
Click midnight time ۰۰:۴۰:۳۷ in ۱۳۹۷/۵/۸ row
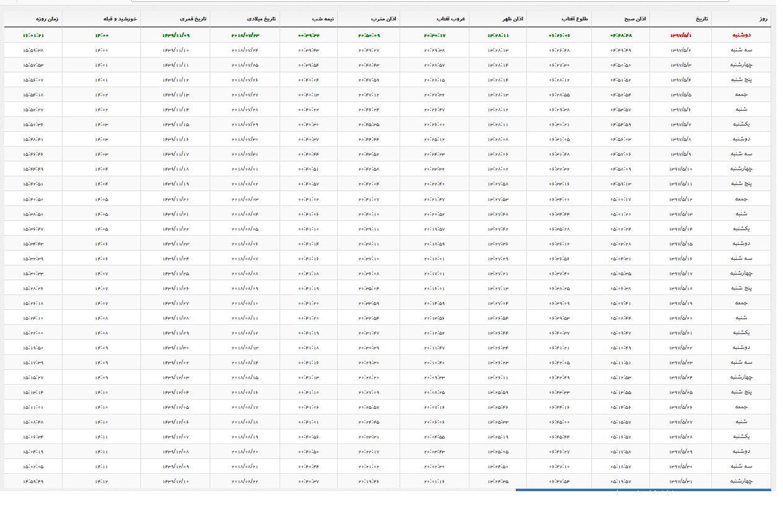pos(308,139)
